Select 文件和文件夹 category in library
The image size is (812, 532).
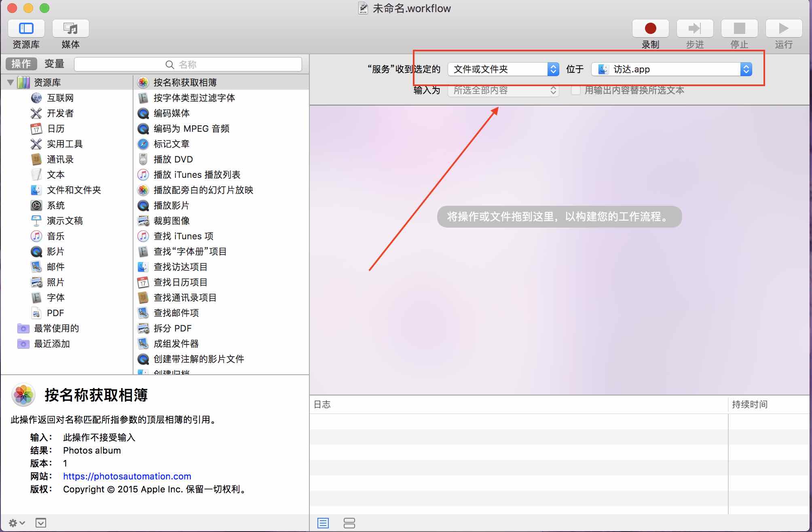pyautogui.click(x=74, y=190)
